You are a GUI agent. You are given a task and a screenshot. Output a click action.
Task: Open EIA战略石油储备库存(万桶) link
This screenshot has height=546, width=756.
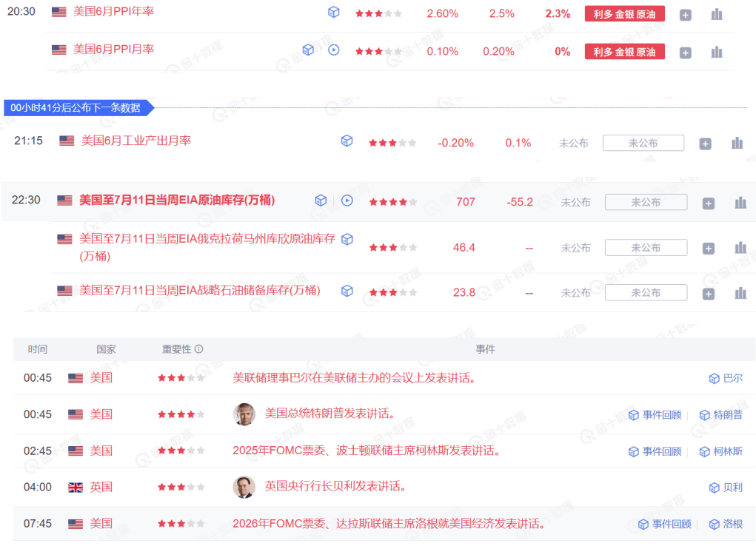point(200,291)
